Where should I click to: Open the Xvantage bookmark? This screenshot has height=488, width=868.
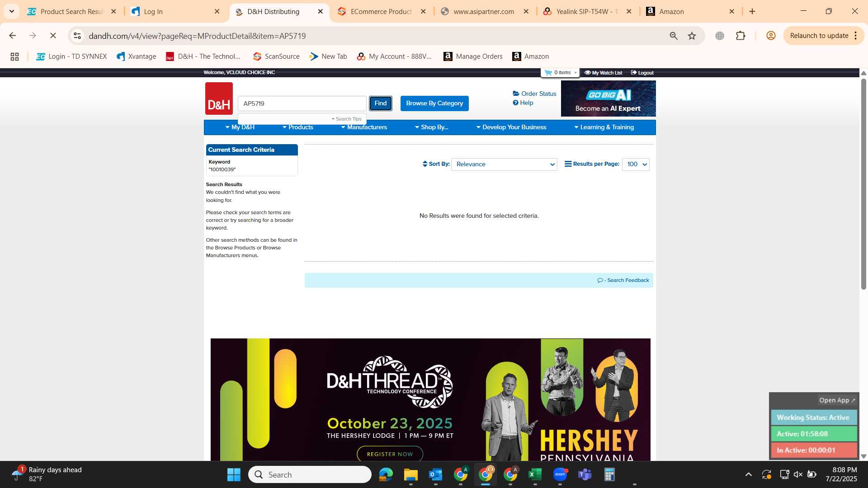tap(137, 56)
